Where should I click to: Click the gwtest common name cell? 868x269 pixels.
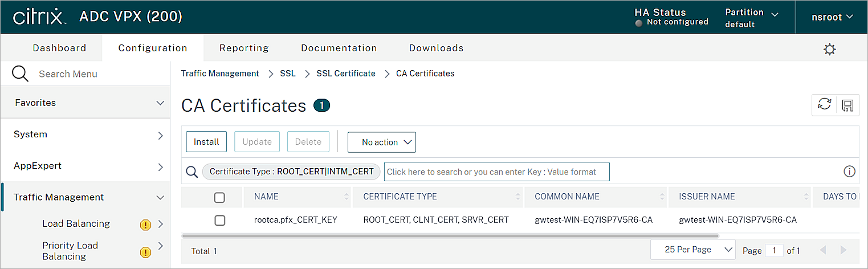(x=593, y=220)
